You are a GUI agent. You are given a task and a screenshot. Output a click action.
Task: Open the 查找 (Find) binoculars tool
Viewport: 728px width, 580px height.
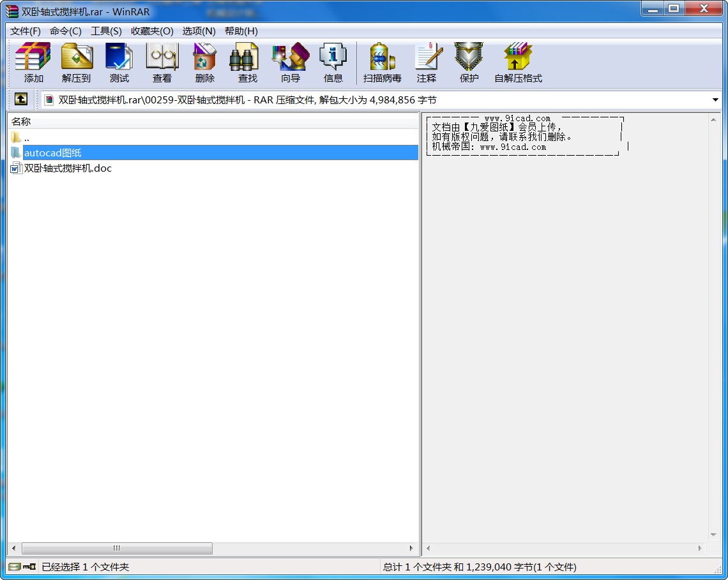[247, 63]
